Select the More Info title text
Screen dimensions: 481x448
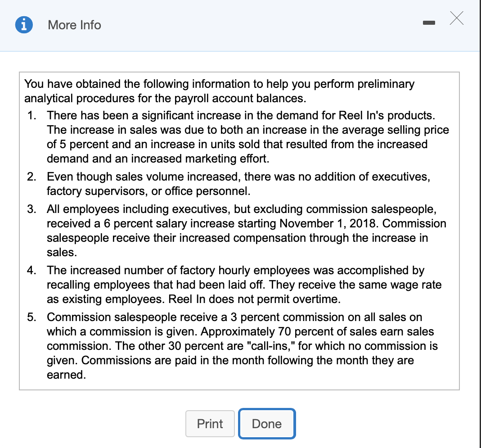click(74, 25)
